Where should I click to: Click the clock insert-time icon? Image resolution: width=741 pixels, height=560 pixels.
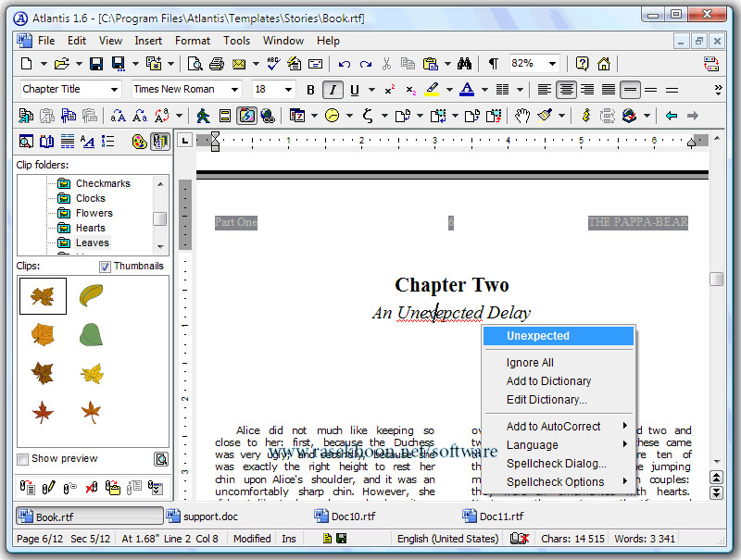pyautogui.click(x=333, y=115)
